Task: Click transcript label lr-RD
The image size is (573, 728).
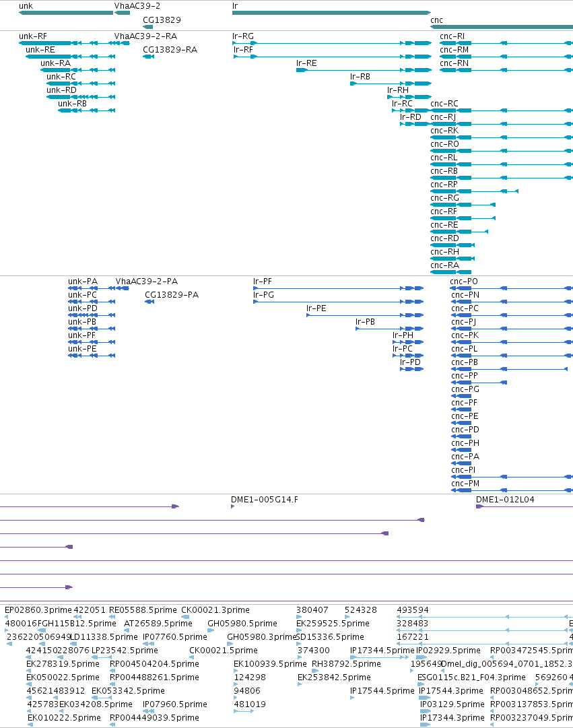Action: [x=411, y=117]
